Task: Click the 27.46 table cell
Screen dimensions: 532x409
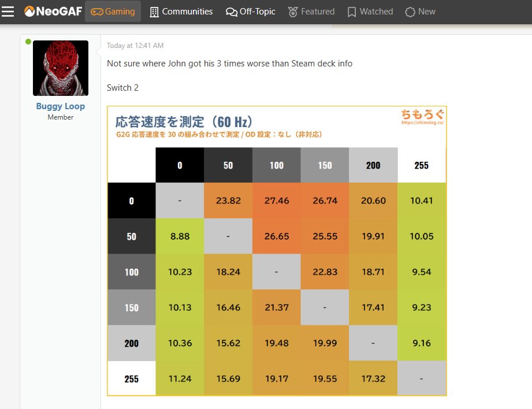Action: tap(277, 200)
